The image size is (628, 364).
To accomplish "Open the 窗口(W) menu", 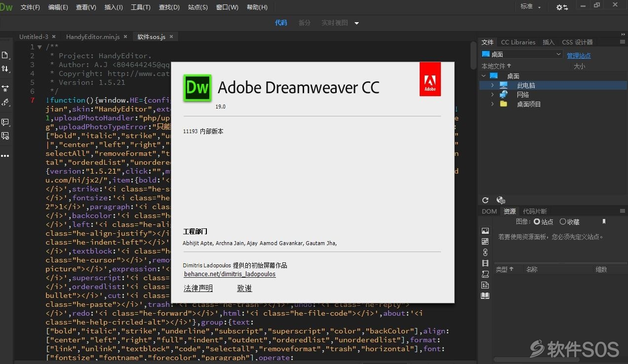I will coord(227,7).
